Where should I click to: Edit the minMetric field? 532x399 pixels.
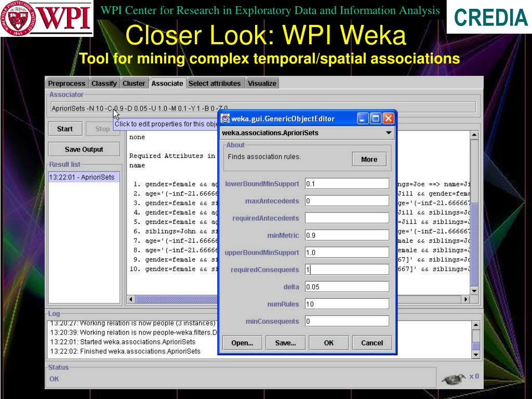coord(347,235)
